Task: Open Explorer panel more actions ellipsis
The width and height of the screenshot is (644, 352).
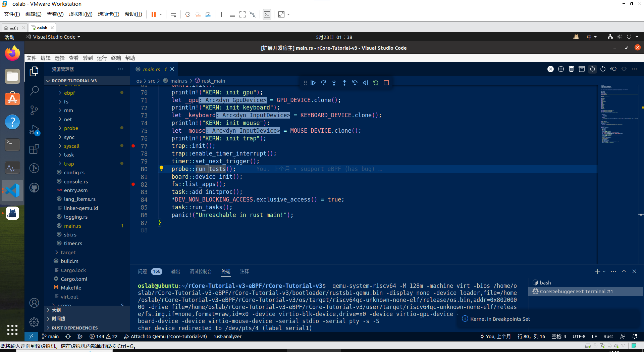Action: [121, 69]
